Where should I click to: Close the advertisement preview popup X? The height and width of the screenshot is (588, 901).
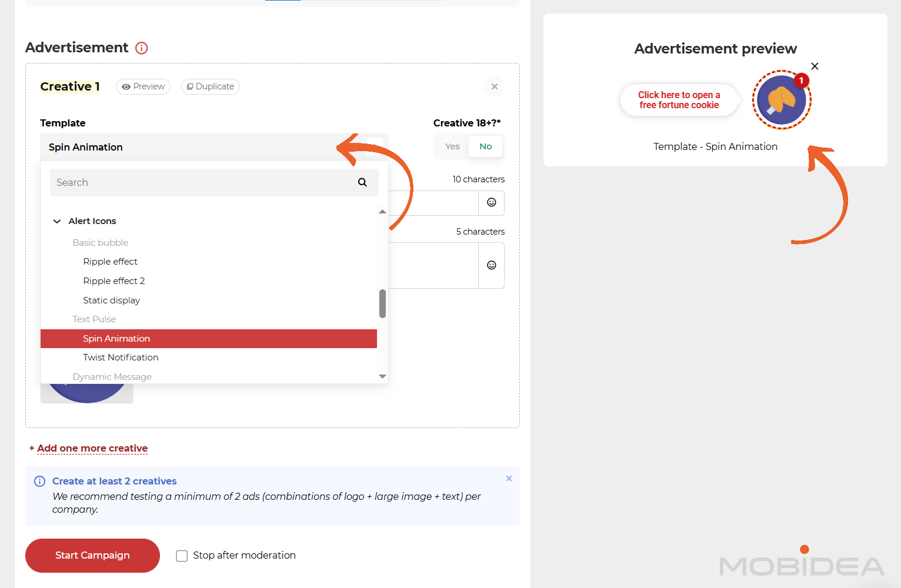click(815, 66)
